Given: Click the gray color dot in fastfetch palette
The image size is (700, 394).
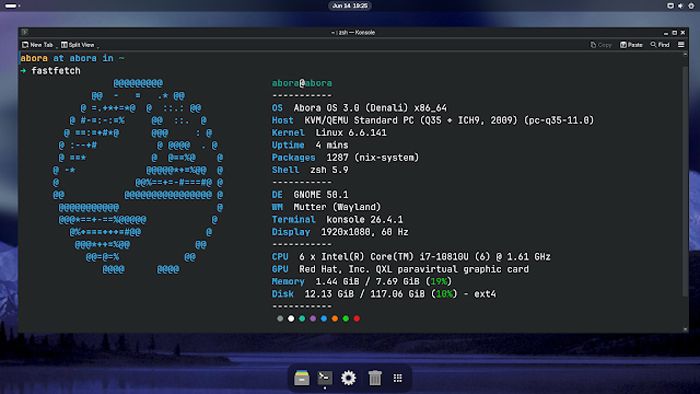Looking at the screenshot, I should pyautogui.click(x=280, y=319).
